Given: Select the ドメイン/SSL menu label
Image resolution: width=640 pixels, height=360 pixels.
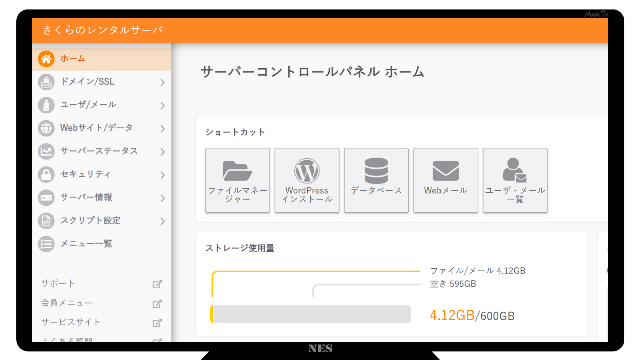Looking at the screenshot, I should (x=87, y=82).
